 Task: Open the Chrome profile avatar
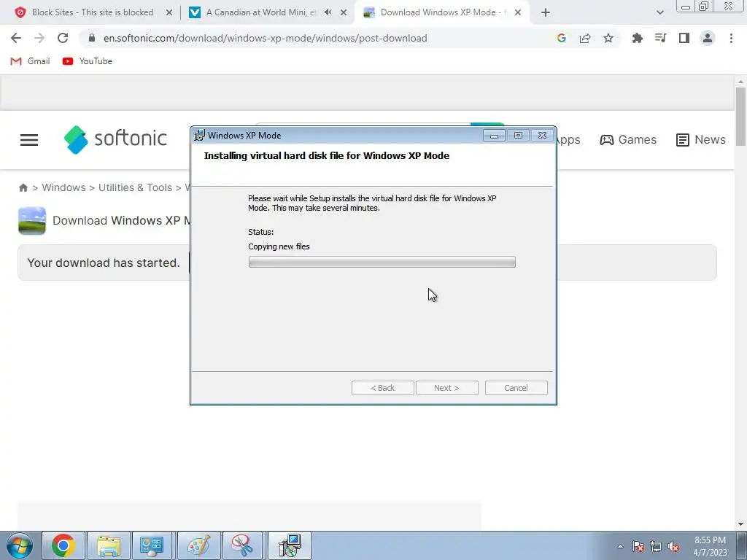(708, 38)
